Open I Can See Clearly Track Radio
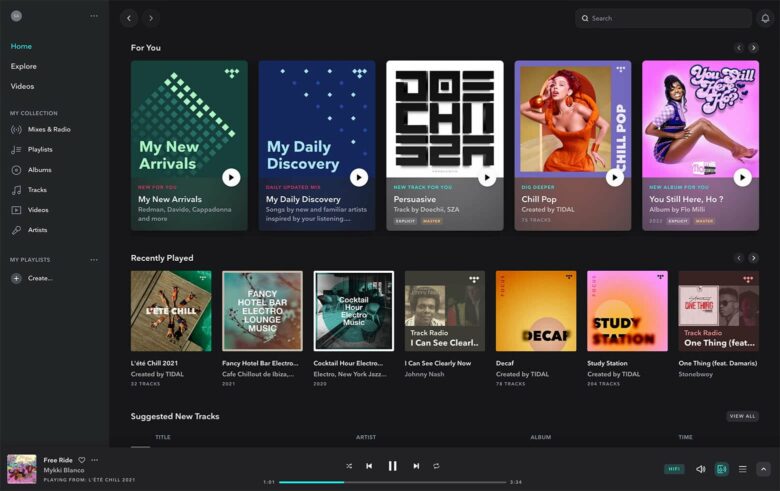Viewport: 780px width, 491px height. point(445,311)
